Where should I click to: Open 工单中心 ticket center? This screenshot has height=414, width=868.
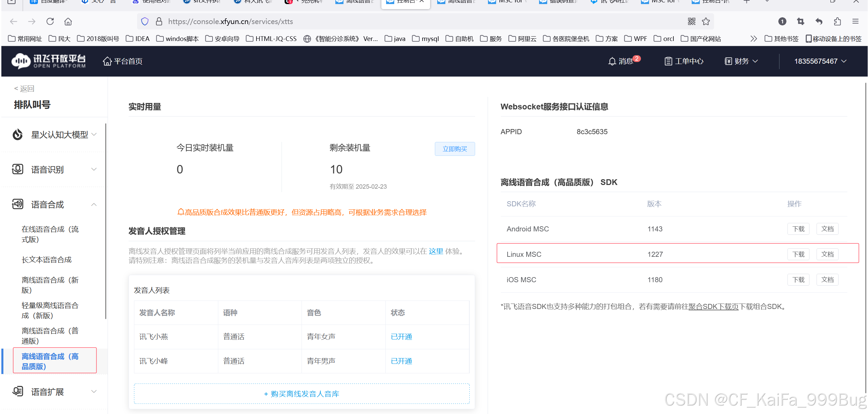coord(684,61)
